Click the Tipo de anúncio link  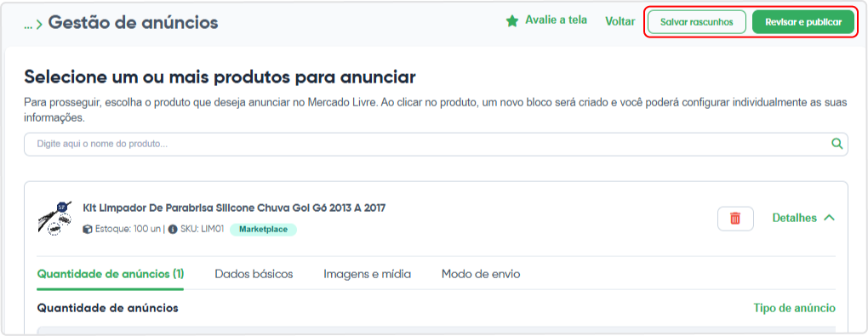[x=794, y=308]
